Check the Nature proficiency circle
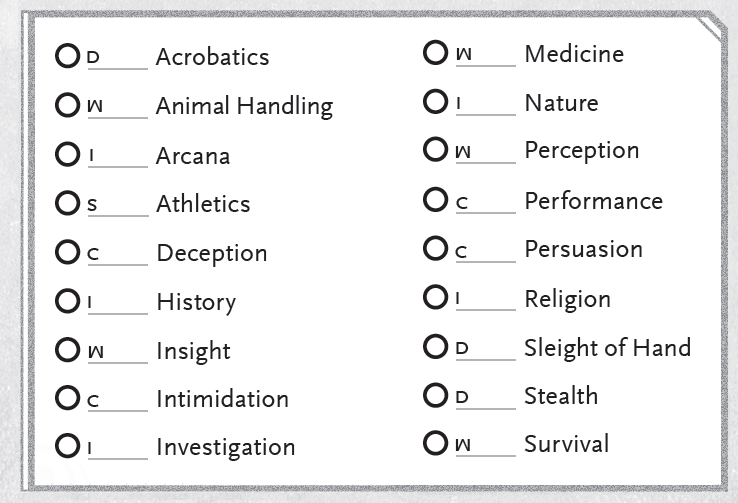Image resolution: width=738 pixels, height=503 pixels. click(x=436, y=102)
